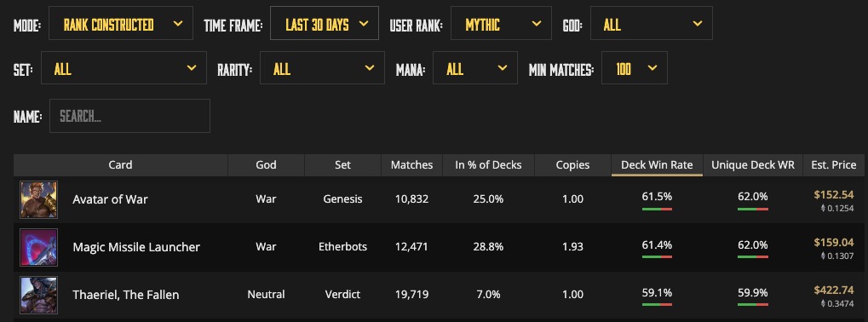
Task: Sort by Est. Price column header
Action: click(834, 165)
